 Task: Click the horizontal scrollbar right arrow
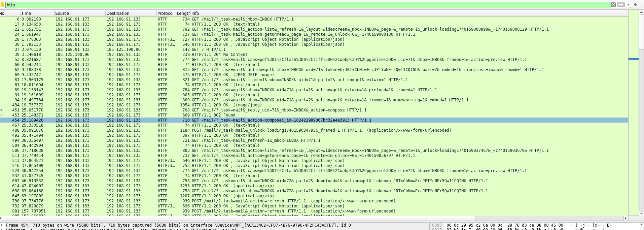pyautogui.click(x=626, y=218)
